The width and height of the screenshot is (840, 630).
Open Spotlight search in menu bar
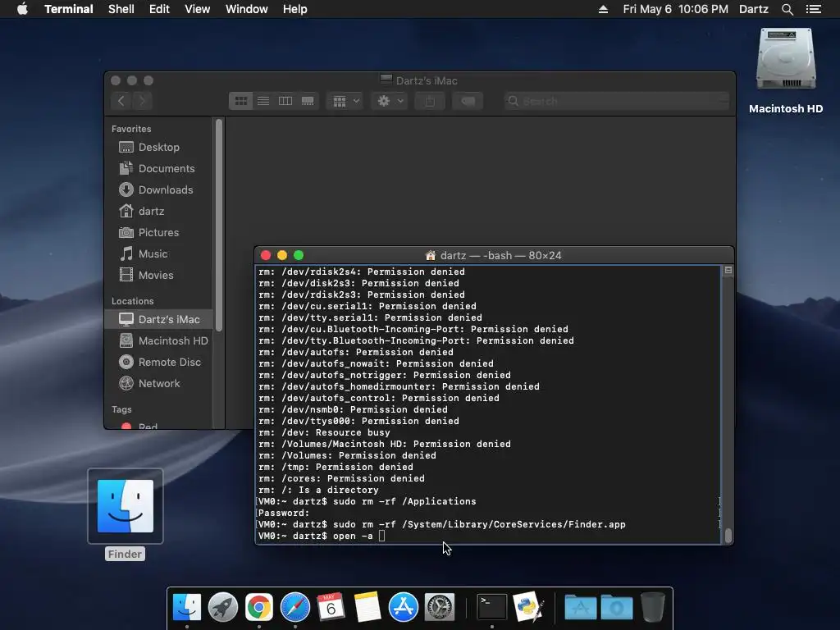point(787,9)
